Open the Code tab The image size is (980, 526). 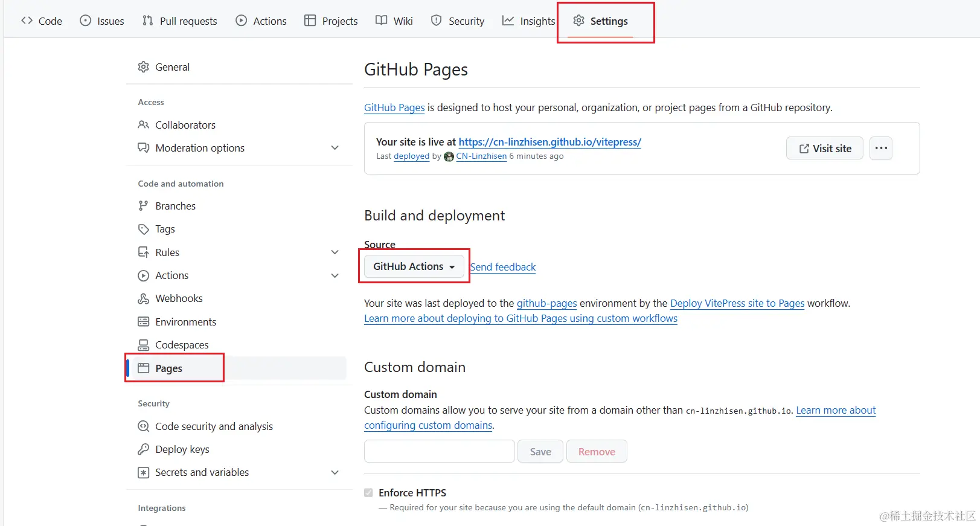(42, 21)
